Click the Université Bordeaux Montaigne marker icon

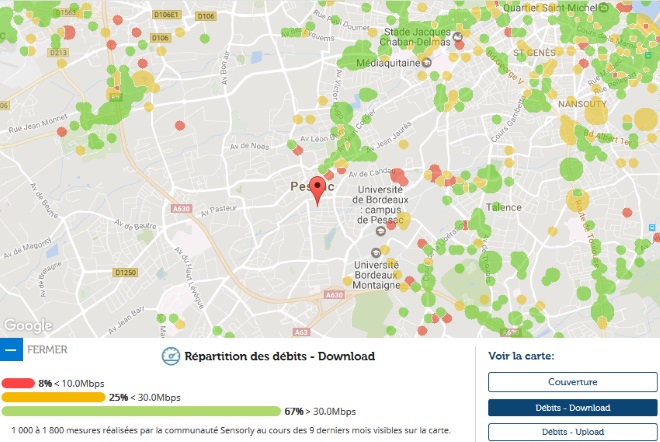coord(375,253)
